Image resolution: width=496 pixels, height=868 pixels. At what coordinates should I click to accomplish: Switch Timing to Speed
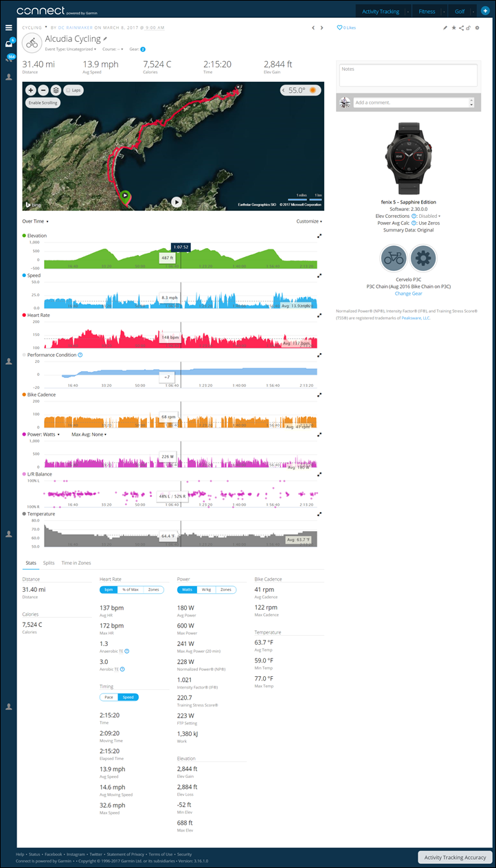(128, 697)
